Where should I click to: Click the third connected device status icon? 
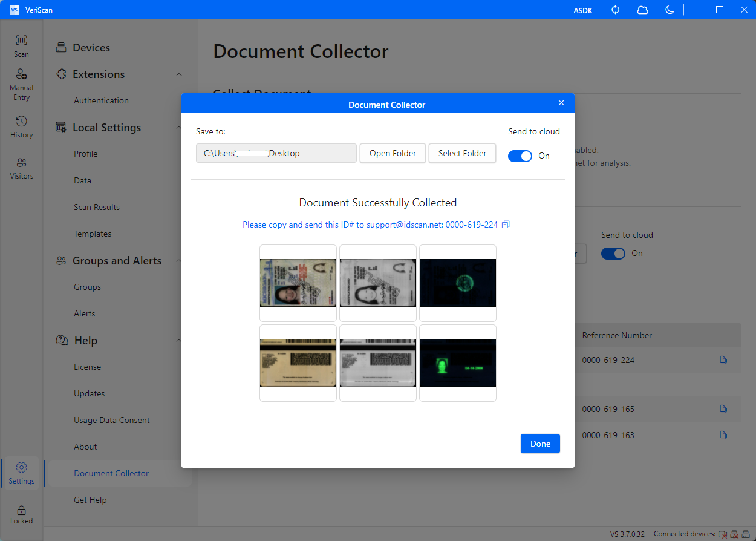tap(746, 534)
